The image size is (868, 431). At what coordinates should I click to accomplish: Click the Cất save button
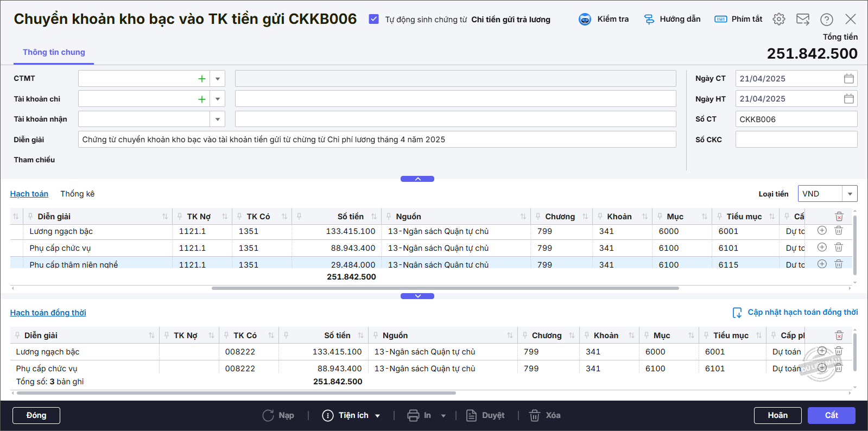click(x=831, y=415)
